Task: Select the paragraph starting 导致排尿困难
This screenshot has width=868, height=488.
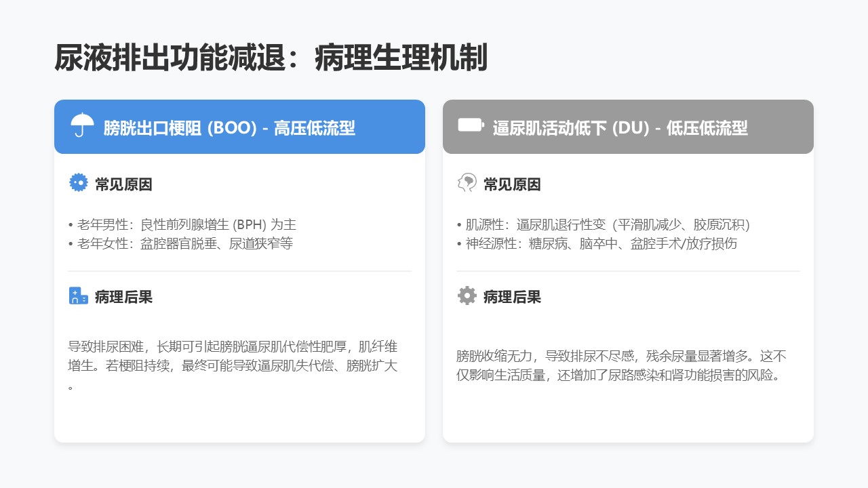Action: (x=233, y=357)
